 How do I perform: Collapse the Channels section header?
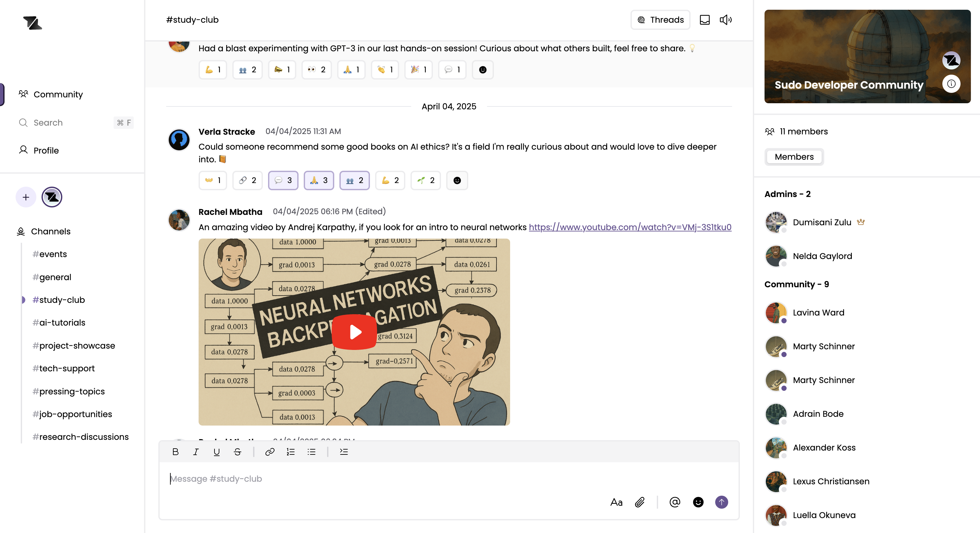44,231
